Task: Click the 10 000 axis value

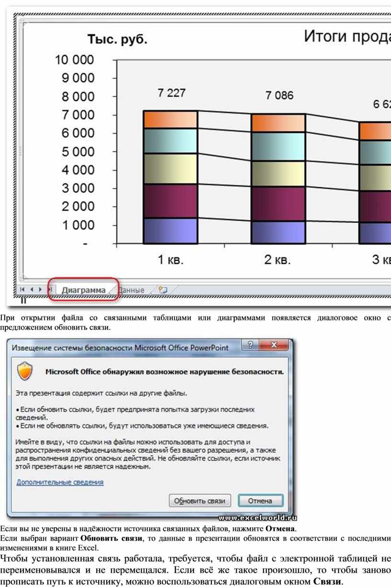Action: tap(74, 60)
